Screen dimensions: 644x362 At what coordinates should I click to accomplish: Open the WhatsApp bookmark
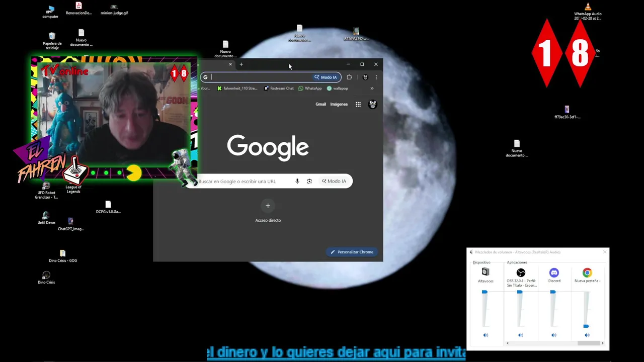pyautogui.click(x=310, y=88)
